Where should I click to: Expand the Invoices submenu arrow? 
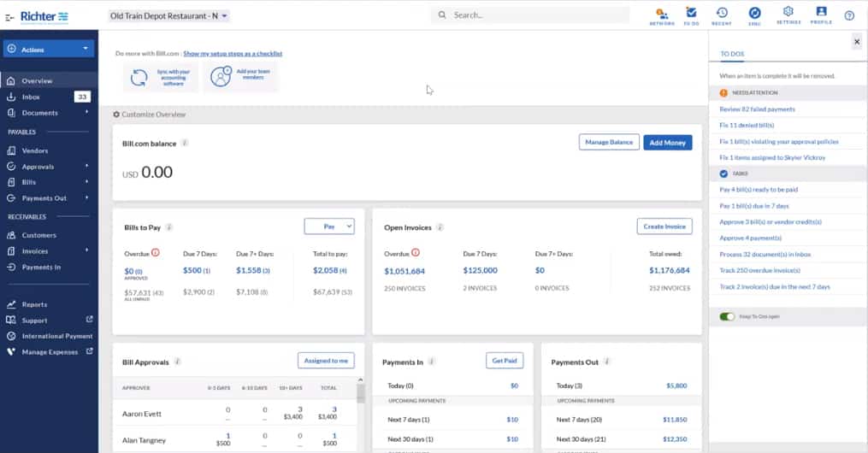point(87,250)
